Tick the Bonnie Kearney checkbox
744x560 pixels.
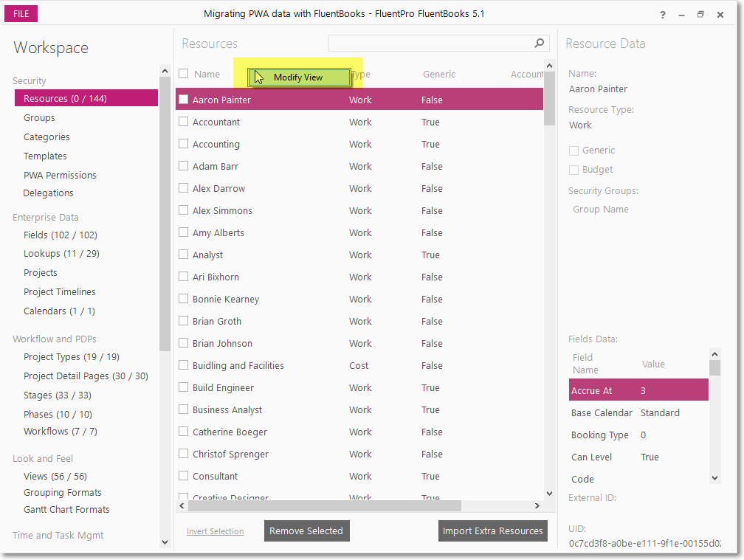184,299
